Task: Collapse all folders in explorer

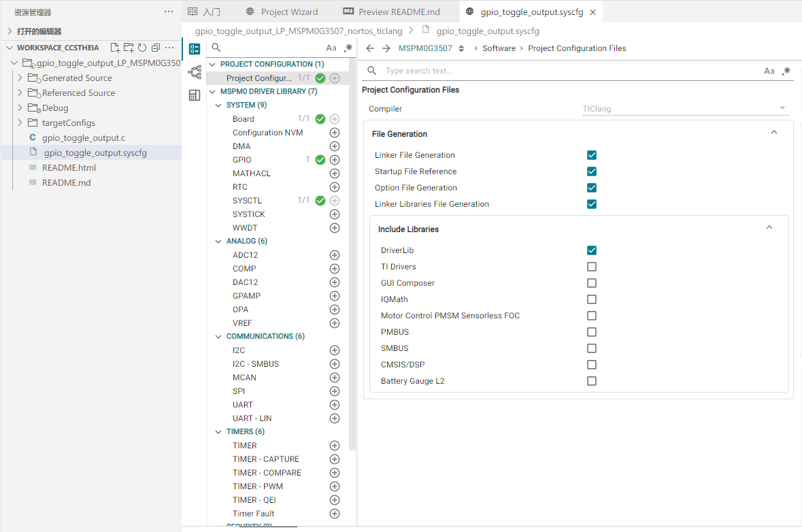Action: pos(156,48)
